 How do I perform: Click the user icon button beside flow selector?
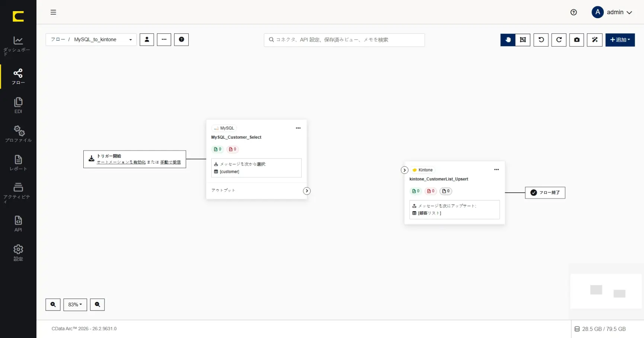point(147,39)
